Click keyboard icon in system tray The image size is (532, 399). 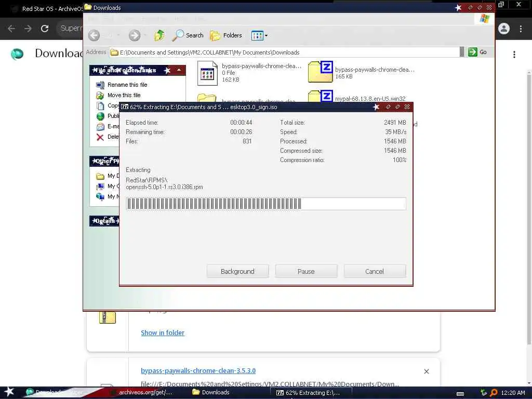point(460,394)
